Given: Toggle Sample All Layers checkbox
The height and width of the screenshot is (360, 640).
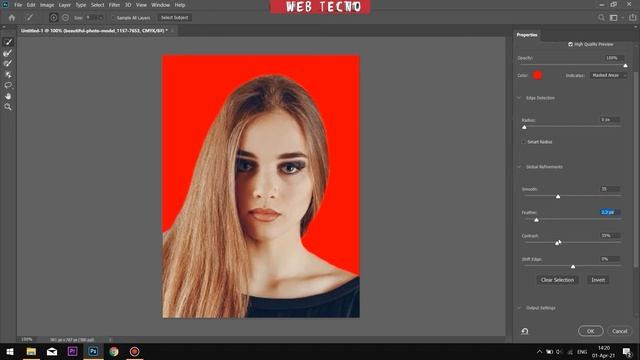Looking at the screenshot, I should click(x=113, y=18).
